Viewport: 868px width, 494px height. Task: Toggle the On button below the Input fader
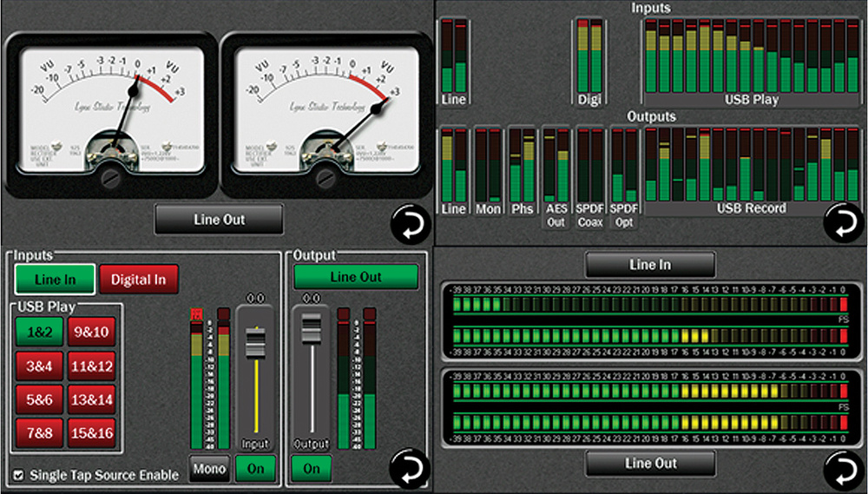pos(255,469)
